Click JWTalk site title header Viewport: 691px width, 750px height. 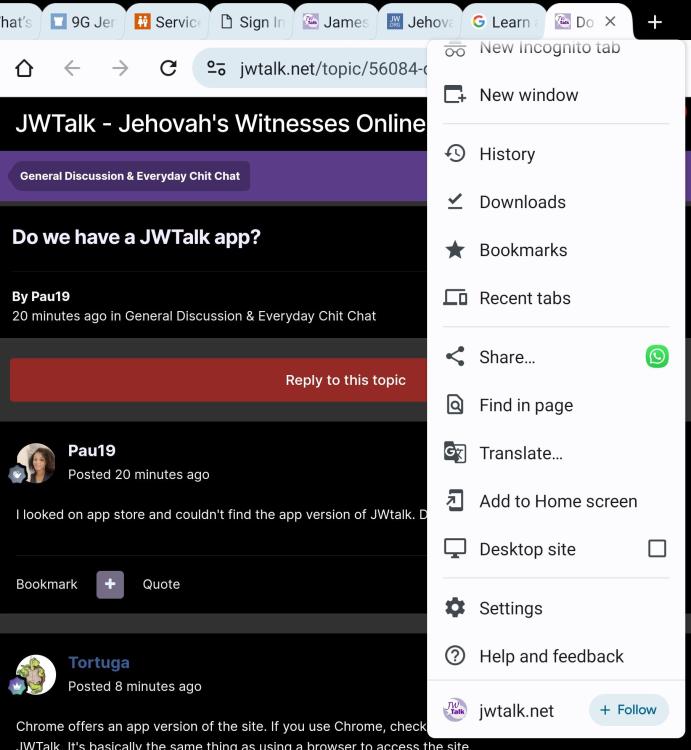pyautogui.click(x=220, y=123)
